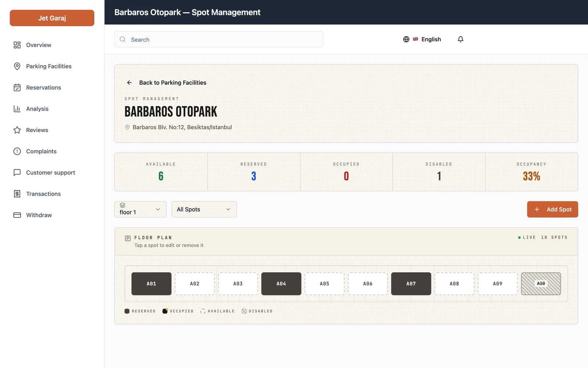The height and width of the screenshot is (368, 588).
Task: Click the Transactions receipt icon
Action: point(17,194)
